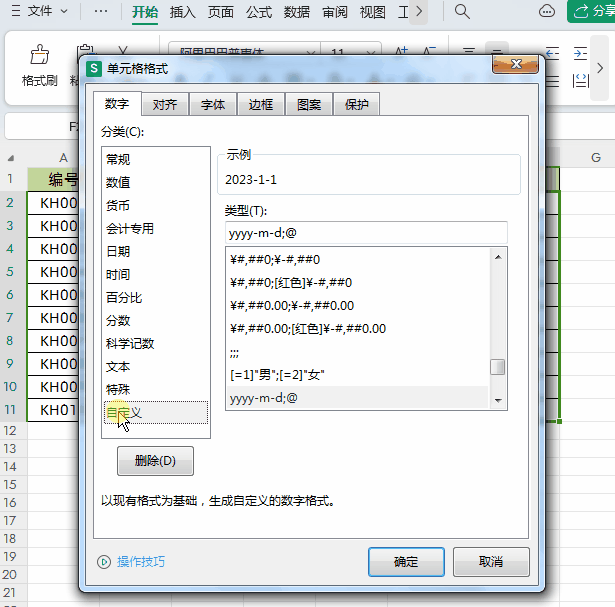Select the ;;; format entry
Image resolution: width=615 pixels, height=607 pixels.
358,352
